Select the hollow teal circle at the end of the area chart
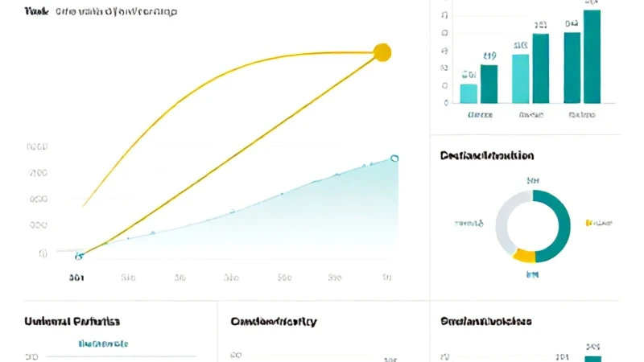This screenshot has height=362, width=644. [x=394, y=158]
